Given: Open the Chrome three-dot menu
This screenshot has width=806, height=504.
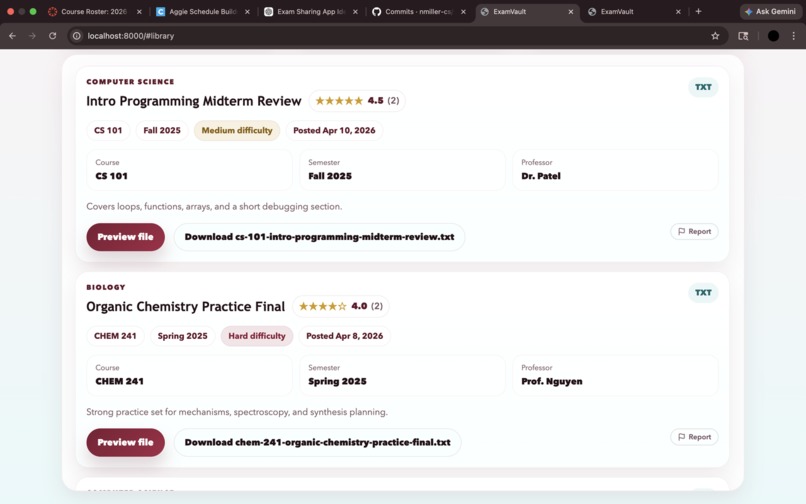Looking at the screenshot, I should click(794, 36).
